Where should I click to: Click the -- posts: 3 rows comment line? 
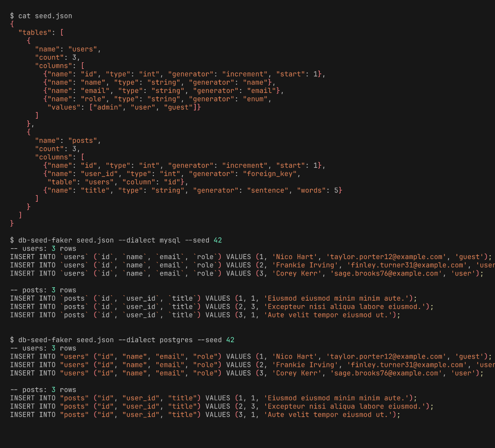(44, 290)
